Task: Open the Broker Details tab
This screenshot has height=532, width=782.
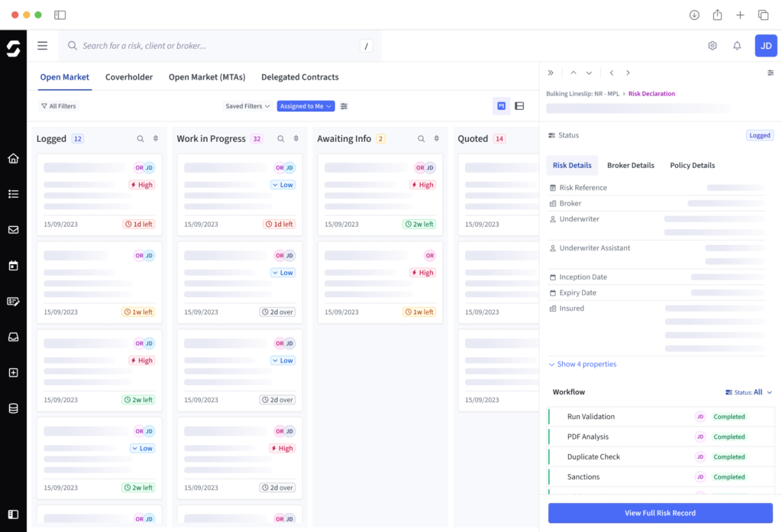Action: pyautogui.click(x=631, y=165)
